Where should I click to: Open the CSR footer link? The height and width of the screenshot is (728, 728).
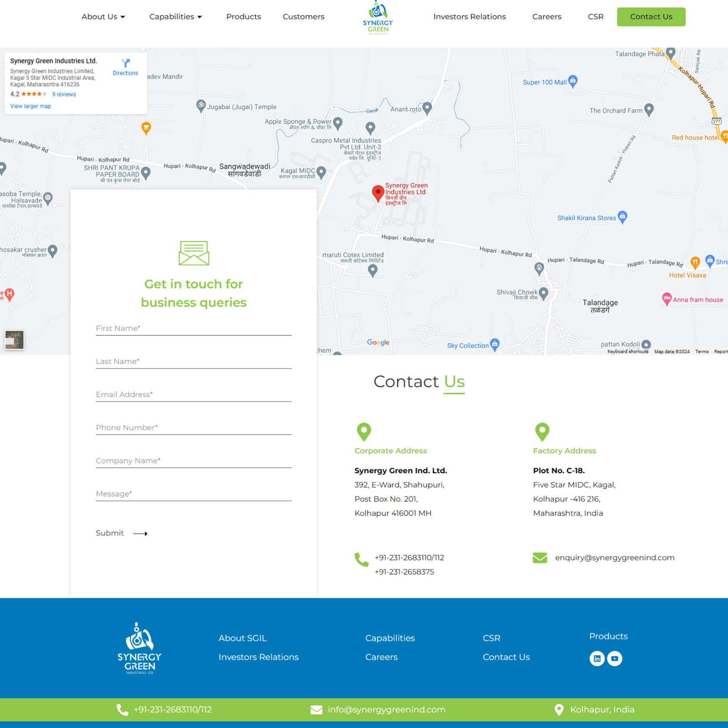tap(491, 638)
